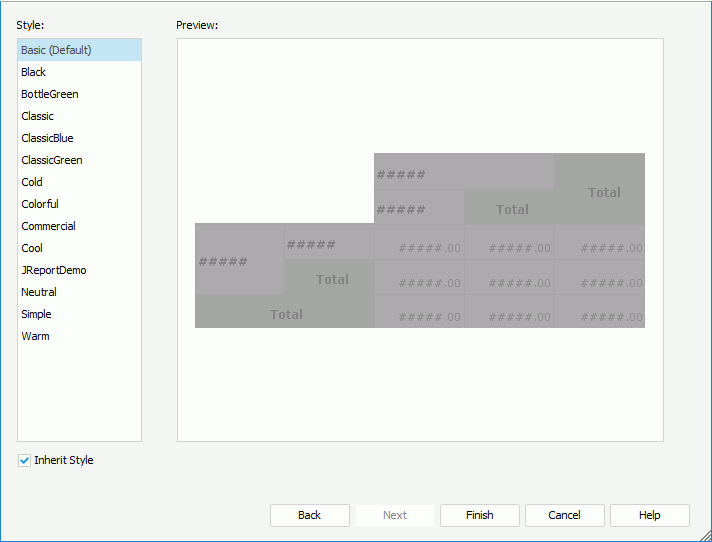Choose the Simple style

(x=36, y=314)
